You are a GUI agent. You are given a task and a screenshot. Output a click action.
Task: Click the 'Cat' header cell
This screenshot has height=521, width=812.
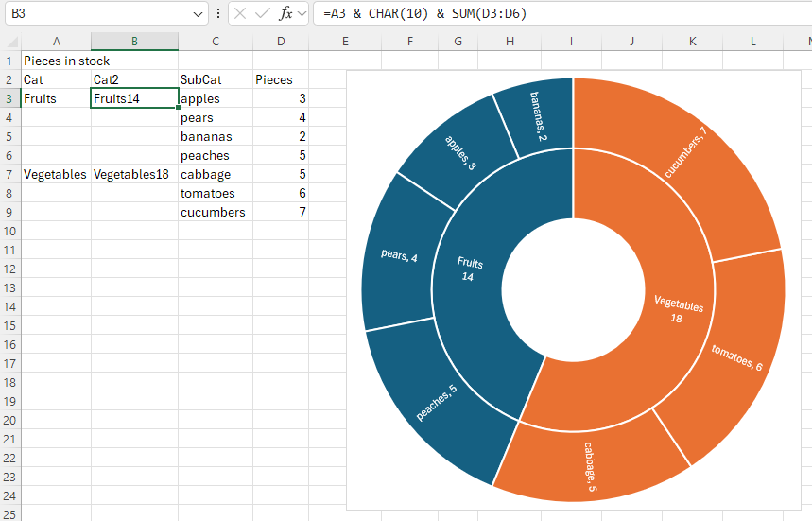(x=56, y=79)
